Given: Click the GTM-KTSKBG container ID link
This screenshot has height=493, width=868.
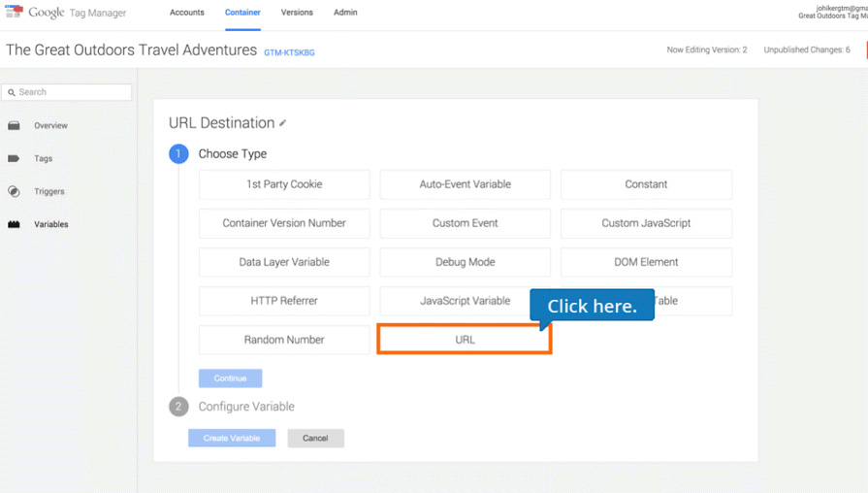Looking at the screenshot, I should [289, 52].
